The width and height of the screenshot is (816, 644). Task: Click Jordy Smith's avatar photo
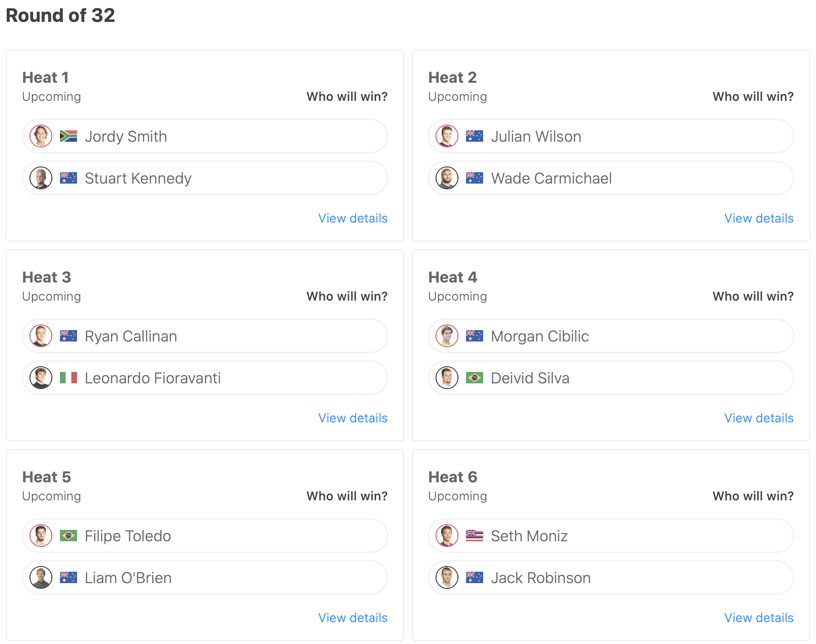click(41, 137)
